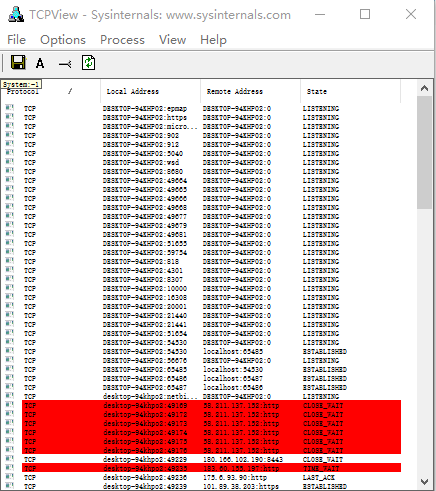Open the Options menu
The width and height of the screenshot is (436, 491).
63,40
